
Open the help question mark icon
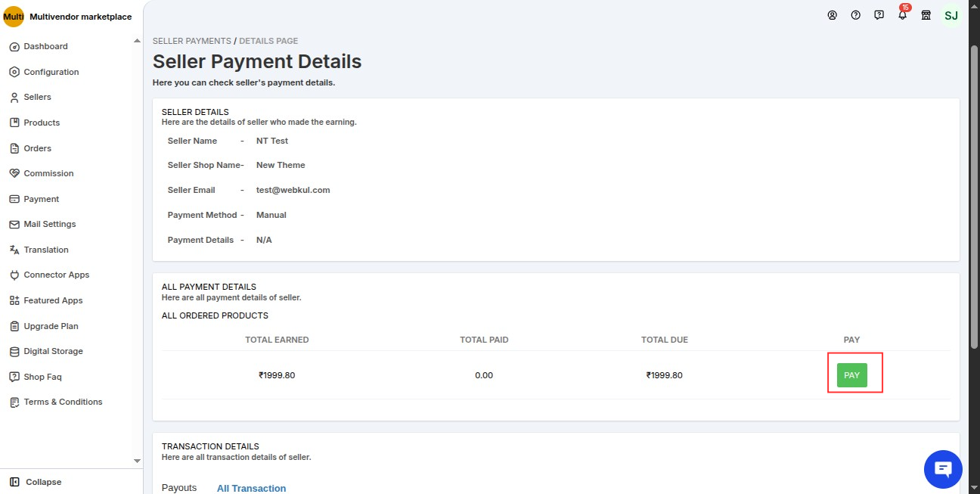(x=855, y=15)
